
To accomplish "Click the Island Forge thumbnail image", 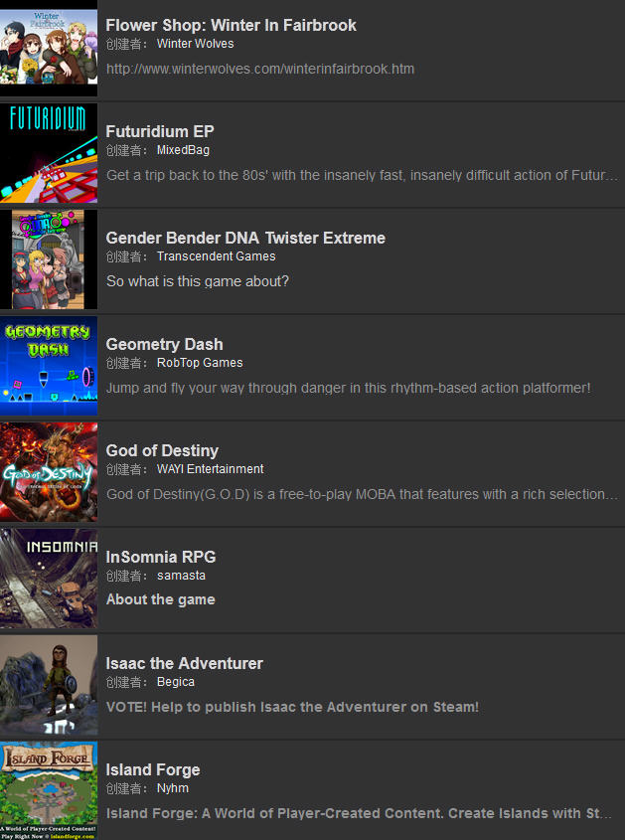I will pos(49,790).
